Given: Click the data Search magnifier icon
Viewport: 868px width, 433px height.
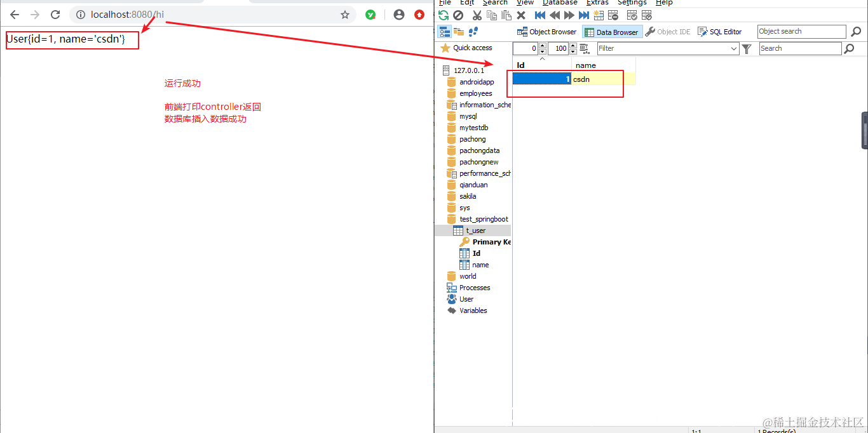Looking at the screenshot, I should [x=850, y=49].
